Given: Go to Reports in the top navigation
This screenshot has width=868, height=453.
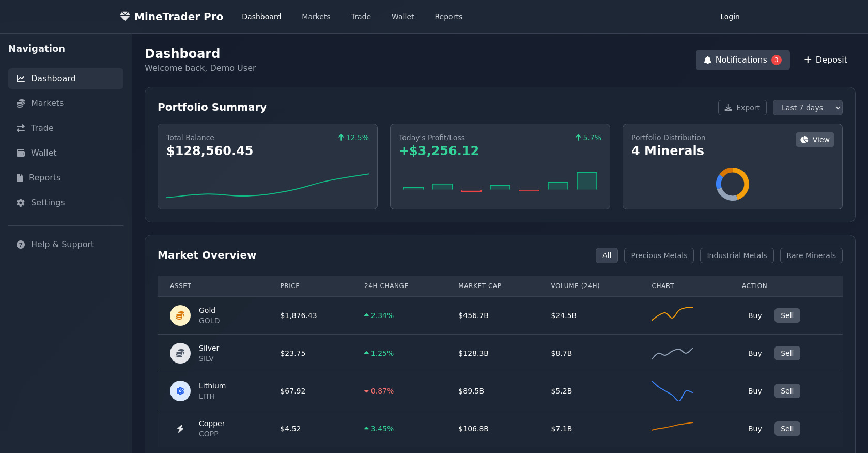Looking at the screenshot, I should point(448,17).
